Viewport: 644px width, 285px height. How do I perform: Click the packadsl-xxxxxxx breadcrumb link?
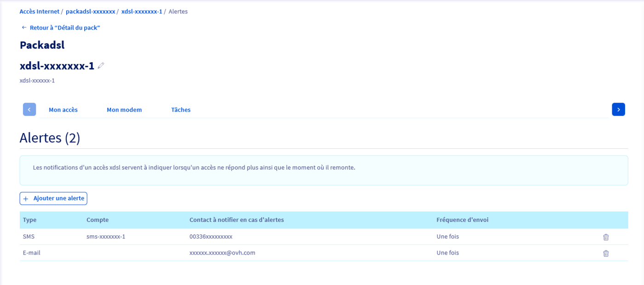click(x=90, y=11)
